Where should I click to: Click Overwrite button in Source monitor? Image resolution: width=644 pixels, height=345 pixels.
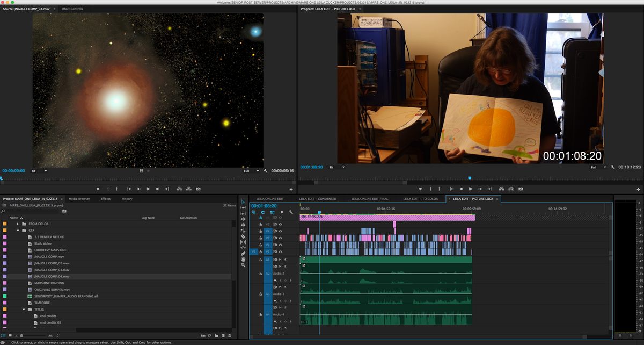click(189, 189)
